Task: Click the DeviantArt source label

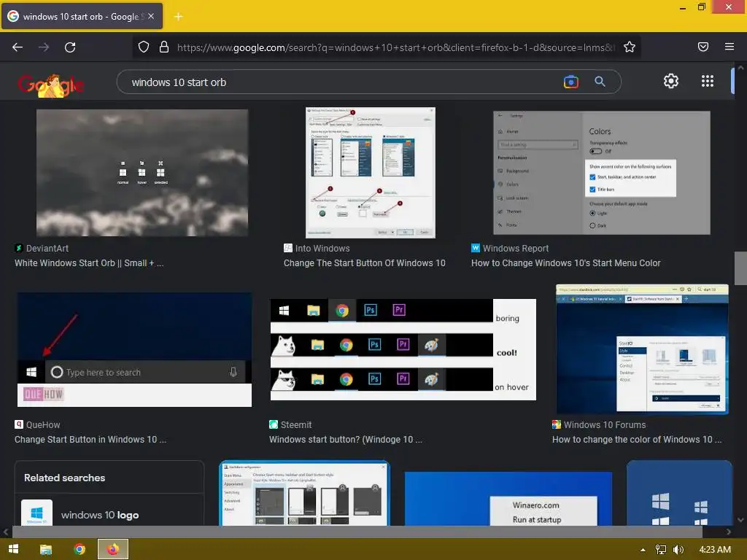Action: [42, 249]
